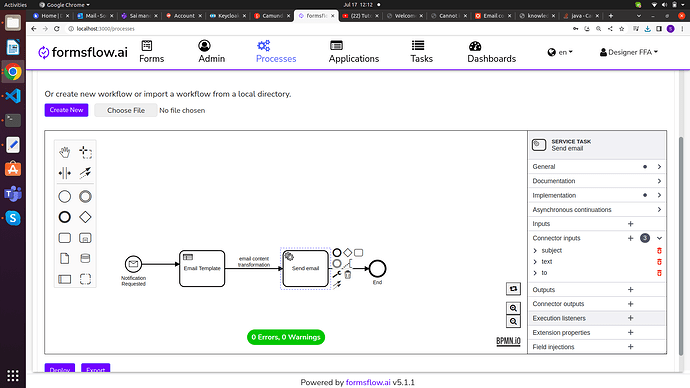Viewport: 690px width, 388px height.
Task: Collapse the Connector inputs section
Action: click(x=659, y=238)
